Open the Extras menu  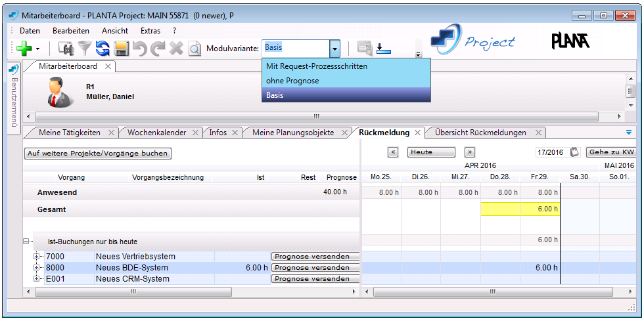pyautogui.click(x=150, y=31)
